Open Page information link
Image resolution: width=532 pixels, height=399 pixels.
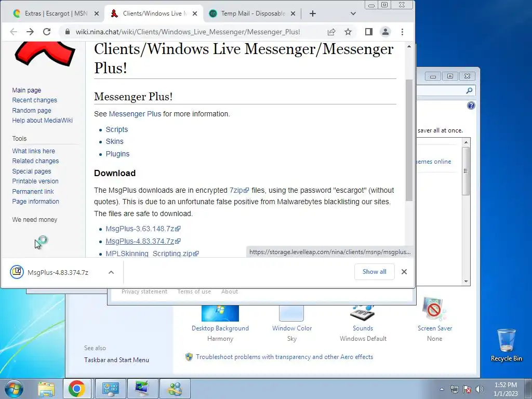click(36, 201)
